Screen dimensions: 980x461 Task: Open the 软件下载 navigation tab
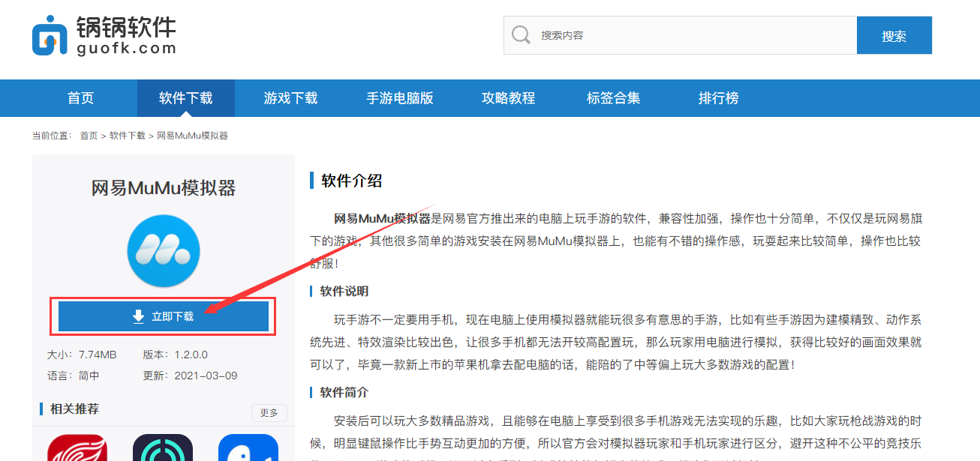click(x=186, y=98)
